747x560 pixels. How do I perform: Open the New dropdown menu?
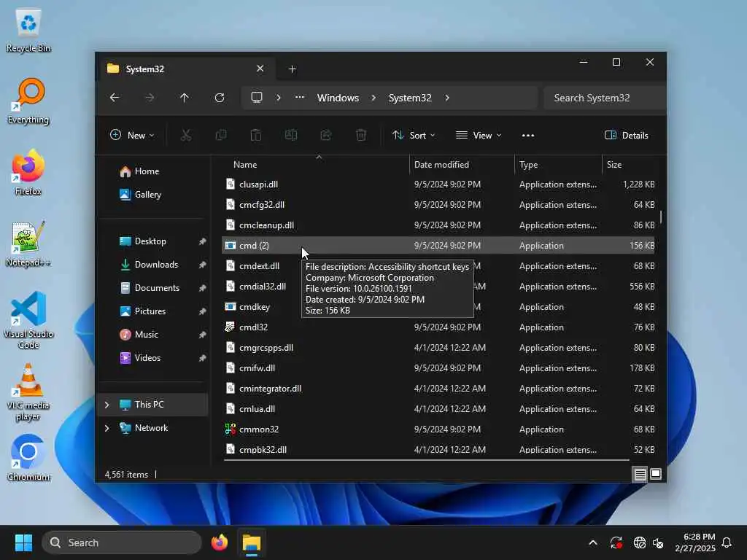pos(132,135)
